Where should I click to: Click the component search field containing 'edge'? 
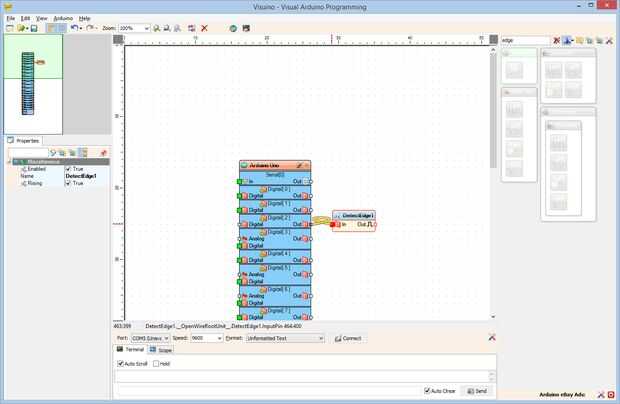coord(525,40)
